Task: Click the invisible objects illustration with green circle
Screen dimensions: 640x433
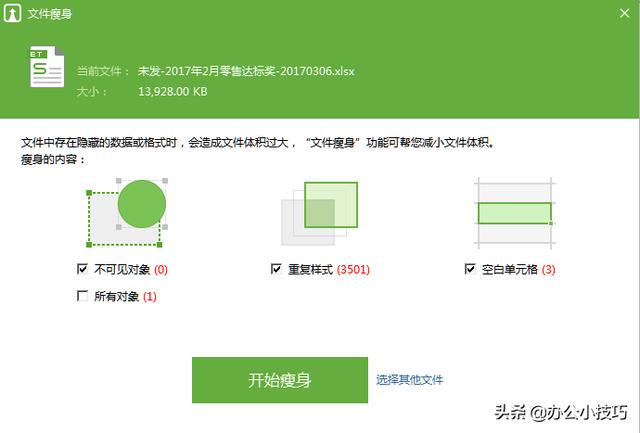Action: point(127,213)
